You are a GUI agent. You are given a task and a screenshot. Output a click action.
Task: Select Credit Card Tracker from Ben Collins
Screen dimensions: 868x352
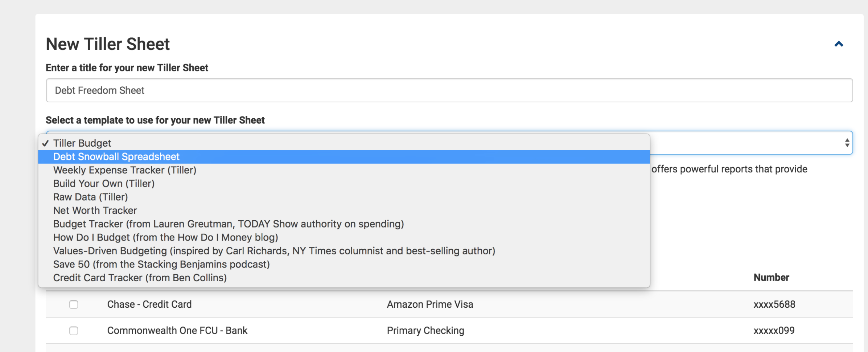click(x=140, y=278)
